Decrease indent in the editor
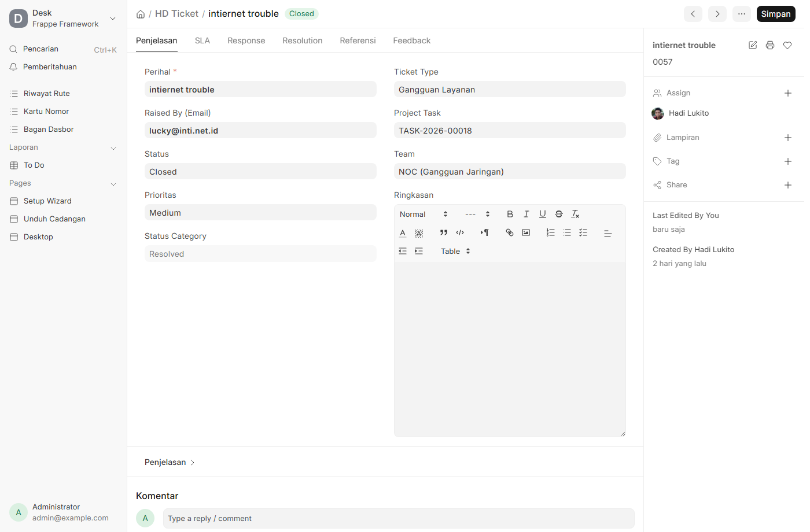 click(403, 251)
